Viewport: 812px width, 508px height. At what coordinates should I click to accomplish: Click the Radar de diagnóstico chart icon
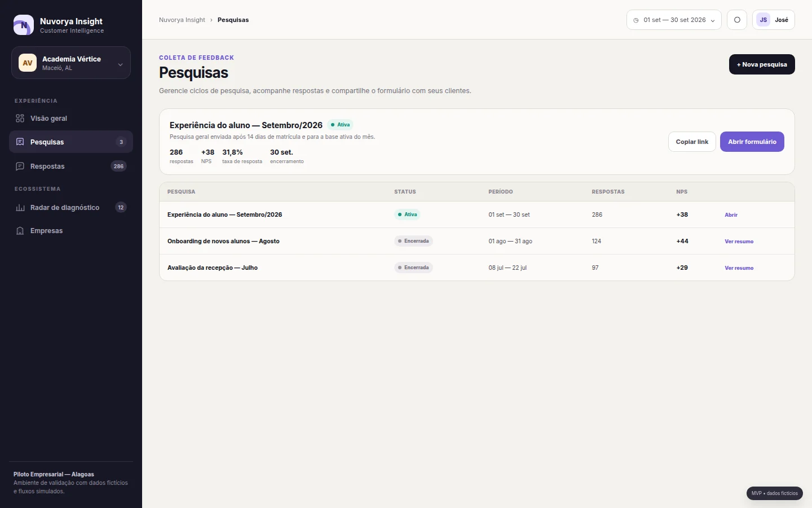[x=20, y=208]
